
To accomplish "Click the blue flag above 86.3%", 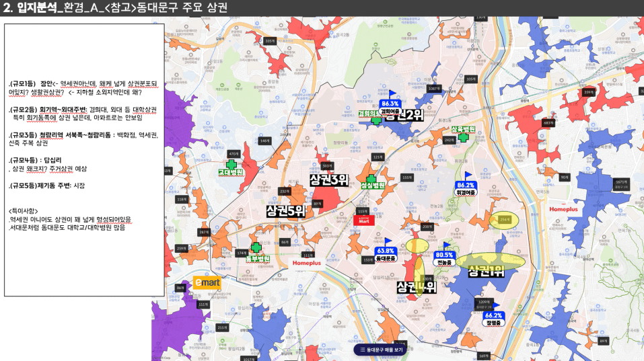I will [x=392, y=95].
